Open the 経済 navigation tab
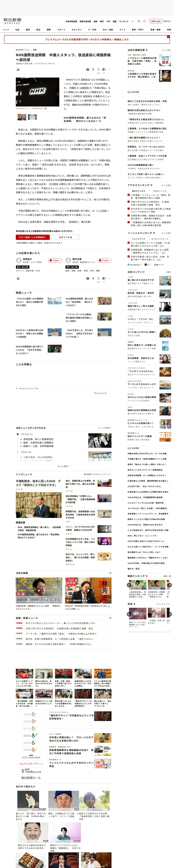 pos(28,30)
